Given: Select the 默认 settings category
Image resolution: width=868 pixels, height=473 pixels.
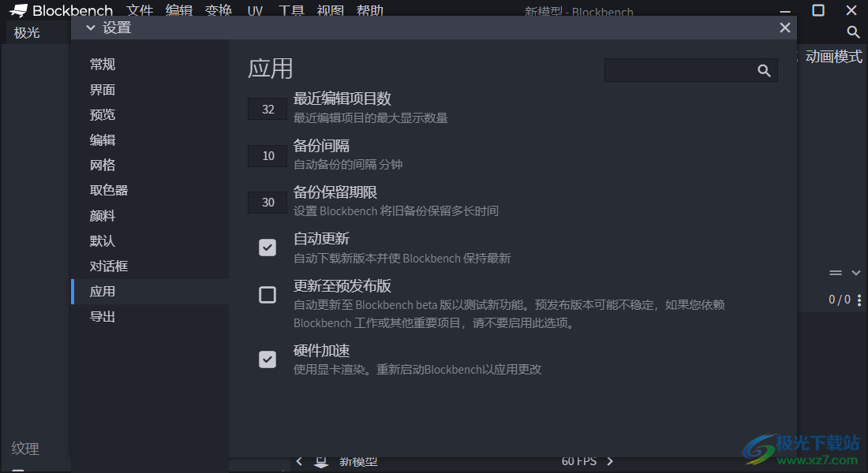Looking at the screenshot, I should pos(149,240).
